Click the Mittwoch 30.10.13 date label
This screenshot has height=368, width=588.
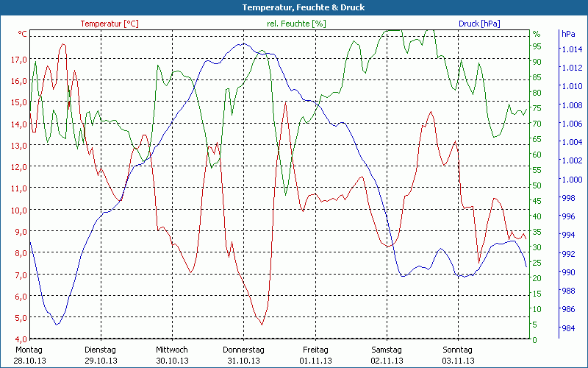172,355
